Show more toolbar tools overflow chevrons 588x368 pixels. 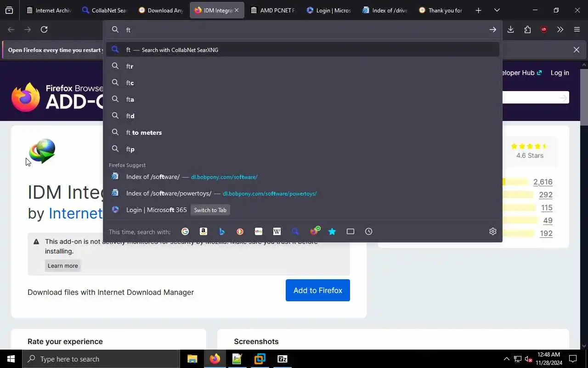(x=560, y=29)
